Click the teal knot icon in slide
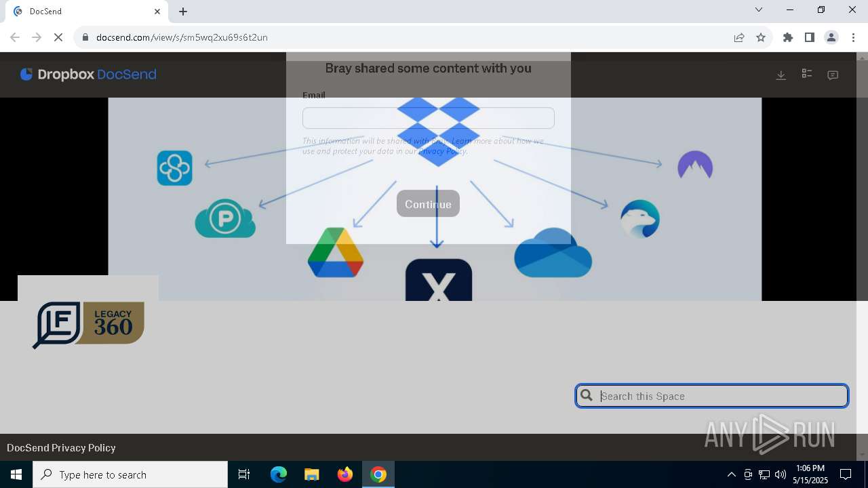The width and height of the screenshot is (868, 488). pos(175,167)
